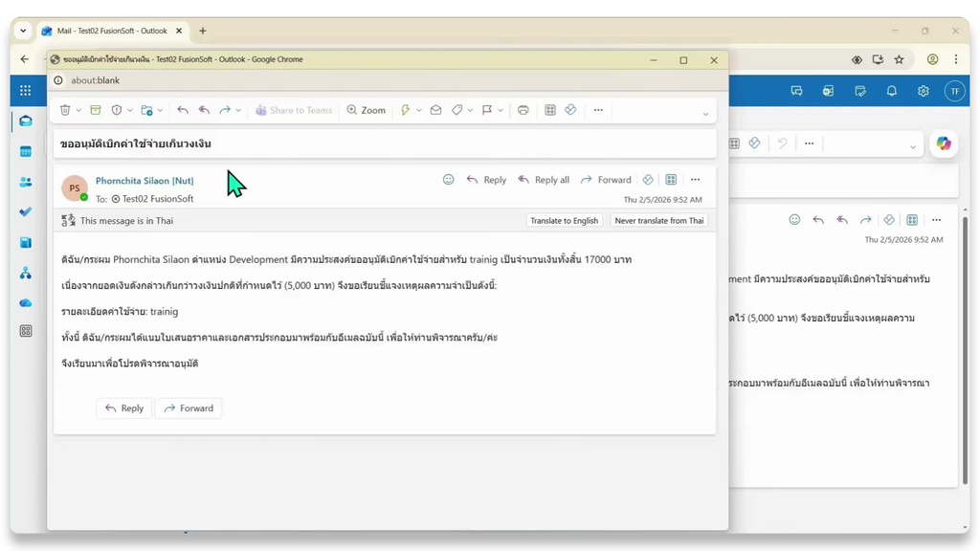Click the Quick steps lightning icon
The image size is (980, 551).
click(x=405, y=110)
